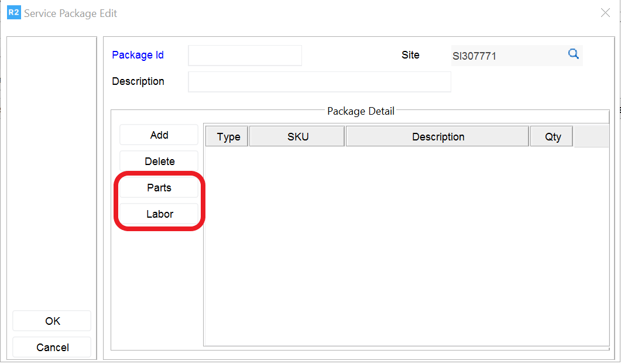Sort by the Type column header
621x364 pixels.
coord(228,137)
